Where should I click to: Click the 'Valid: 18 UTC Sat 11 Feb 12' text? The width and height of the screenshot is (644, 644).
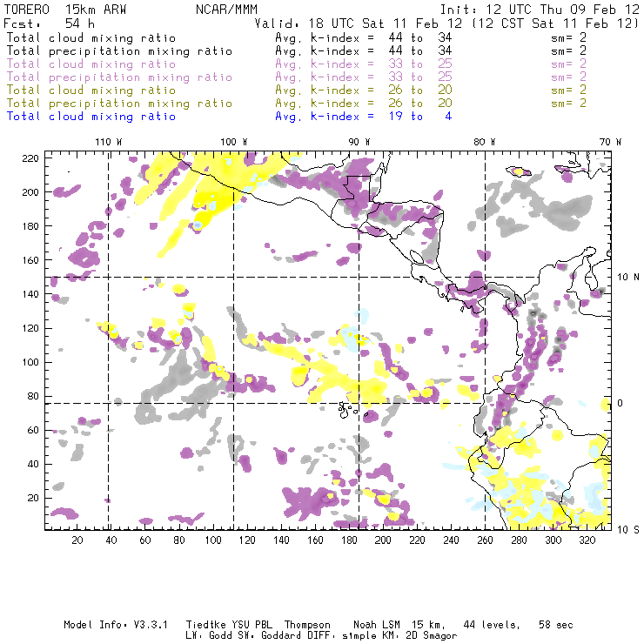(x=359, y=23)
